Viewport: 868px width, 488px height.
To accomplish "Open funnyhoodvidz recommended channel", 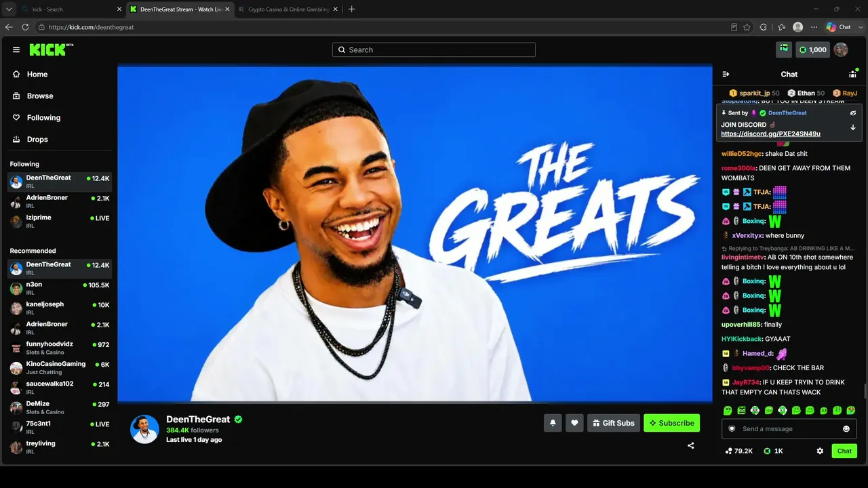I will pyautogui.click(x=60, y=348).
